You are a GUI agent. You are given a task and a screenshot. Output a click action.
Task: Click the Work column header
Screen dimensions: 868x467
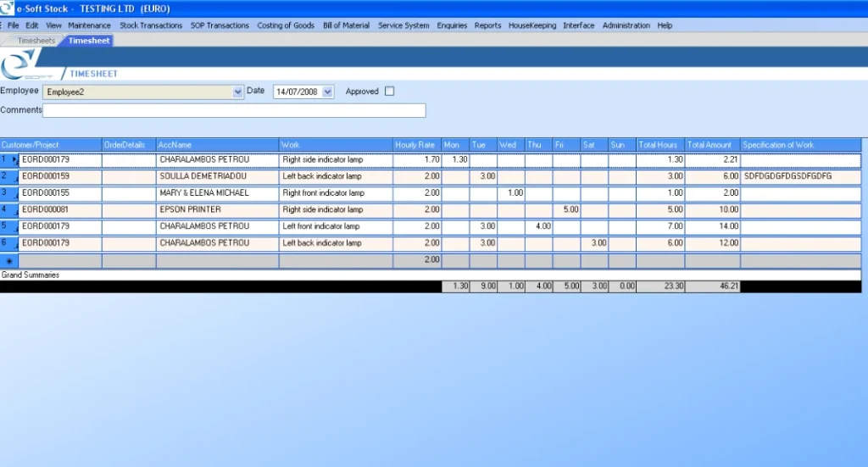point(336,145)
